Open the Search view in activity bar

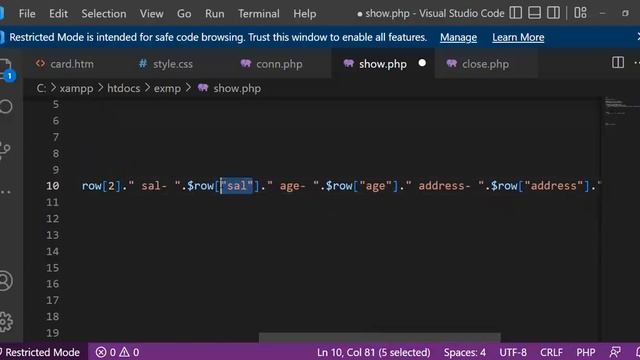click(6, 107)
